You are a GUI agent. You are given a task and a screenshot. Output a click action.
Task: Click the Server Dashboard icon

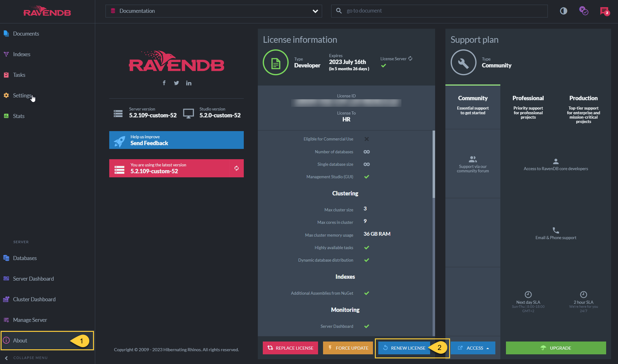[6, 278]
